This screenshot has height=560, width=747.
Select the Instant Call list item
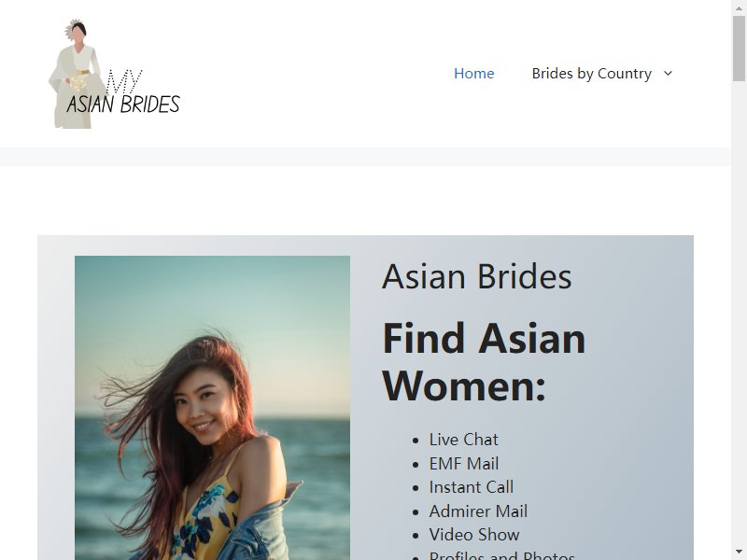click(472, 487)
